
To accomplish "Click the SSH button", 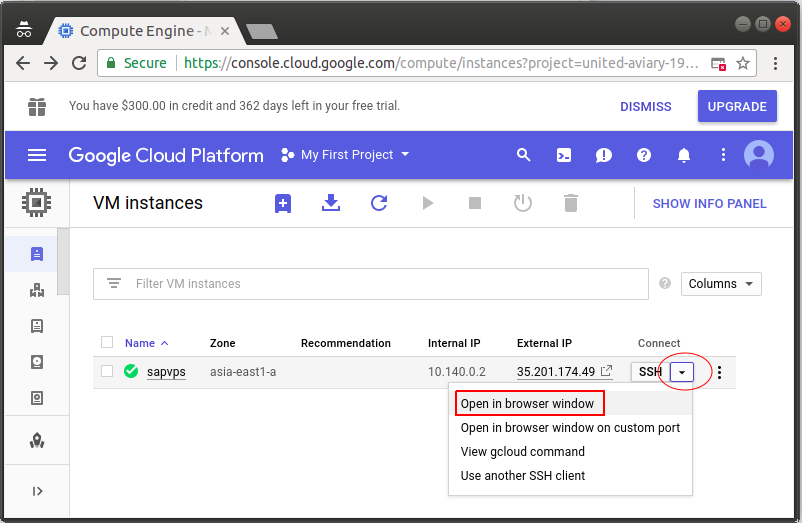I will [x=650, y=372].
